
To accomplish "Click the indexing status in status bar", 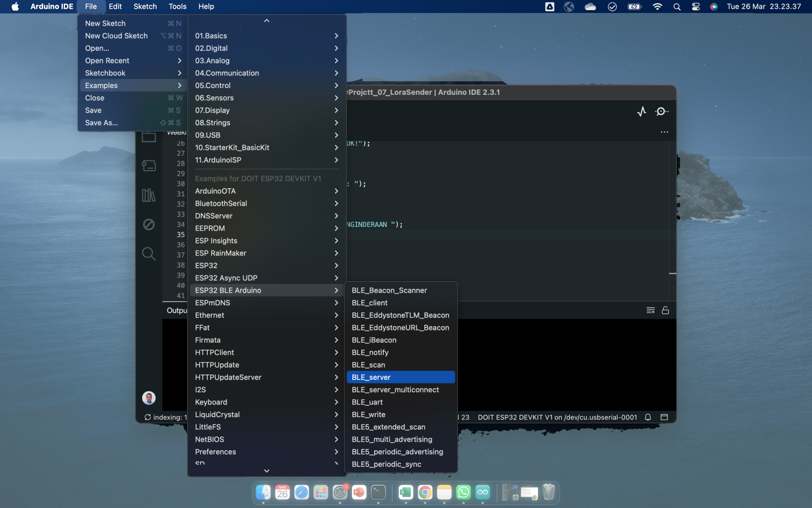I will point(165,417).
